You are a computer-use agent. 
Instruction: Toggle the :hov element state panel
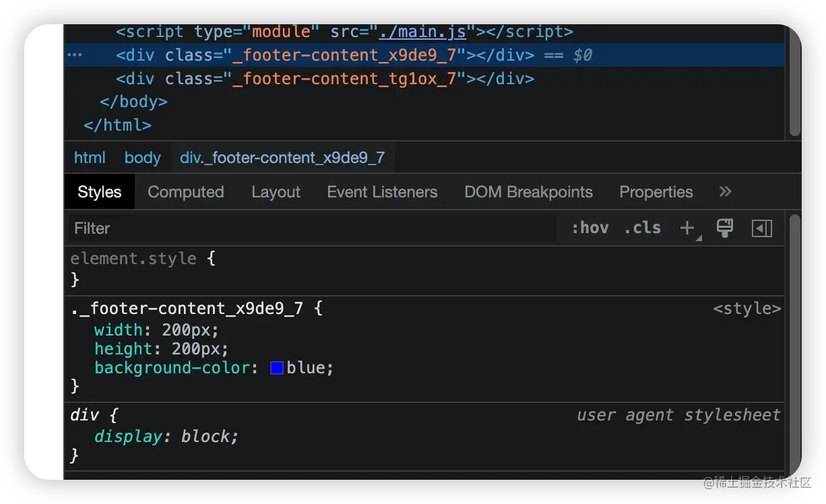590,228
